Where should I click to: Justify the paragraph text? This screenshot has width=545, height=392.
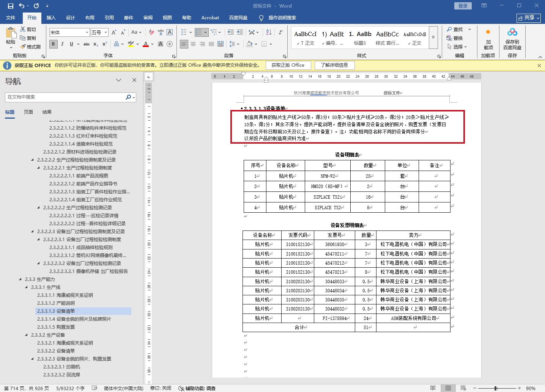coord(211,44)
